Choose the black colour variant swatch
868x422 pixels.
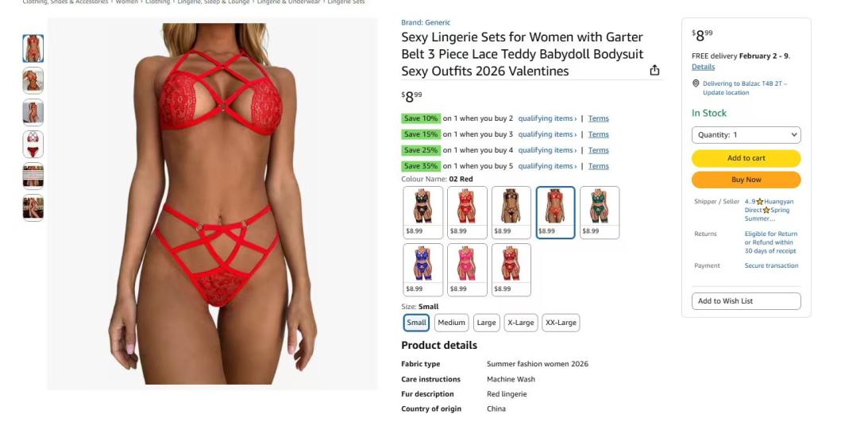tap(423, 213)
